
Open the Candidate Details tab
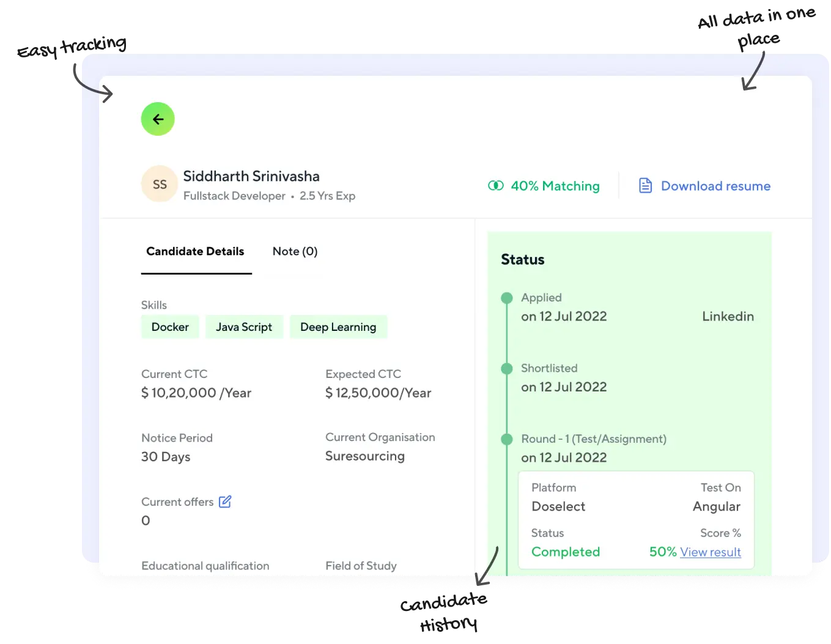195,251
